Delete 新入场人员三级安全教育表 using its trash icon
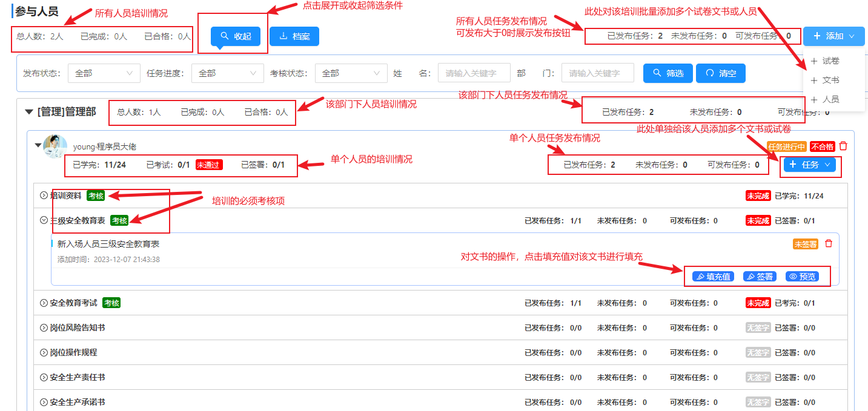This screenshot has height=411, width=868. point(829,243)
